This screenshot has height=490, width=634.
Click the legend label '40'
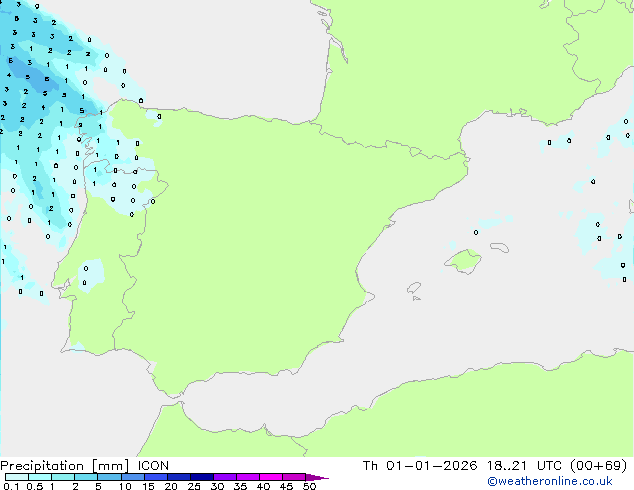coord(263,486)
